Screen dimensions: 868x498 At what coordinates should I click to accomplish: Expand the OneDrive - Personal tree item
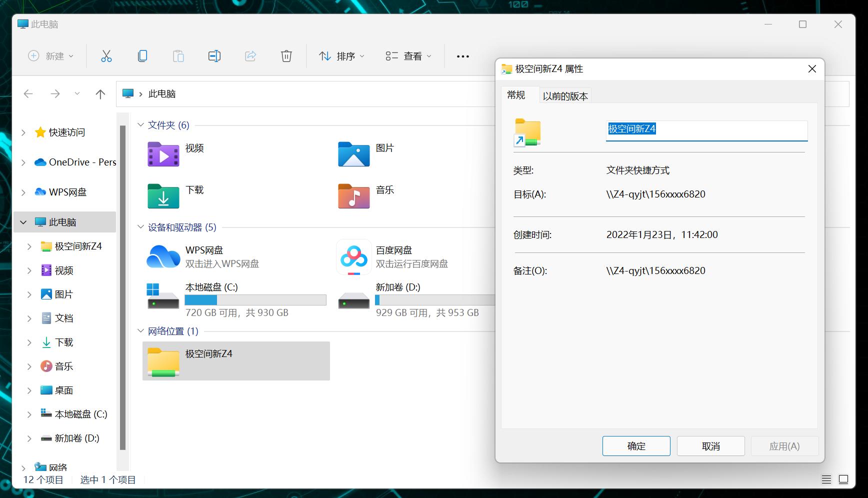click(23, 162)
